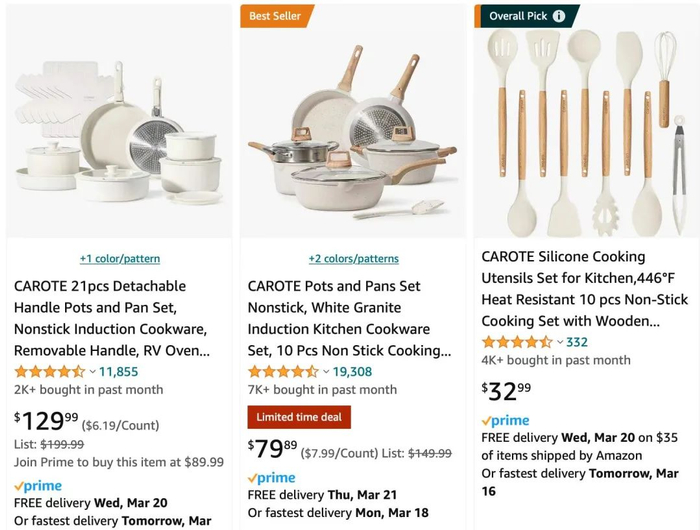
Task: Click the 21pcs set star rating
Action: tap(49, 372)
